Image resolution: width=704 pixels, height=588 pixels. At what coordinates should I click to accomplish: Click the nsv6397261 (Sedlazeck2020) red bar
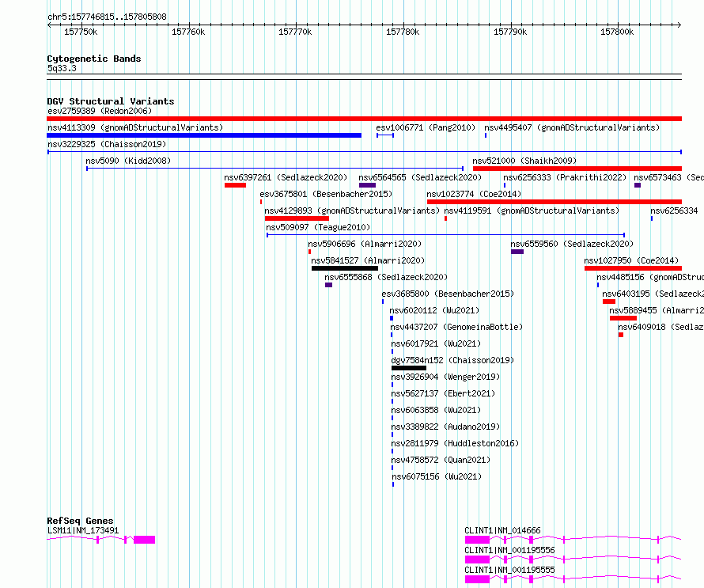pos(235,185)
